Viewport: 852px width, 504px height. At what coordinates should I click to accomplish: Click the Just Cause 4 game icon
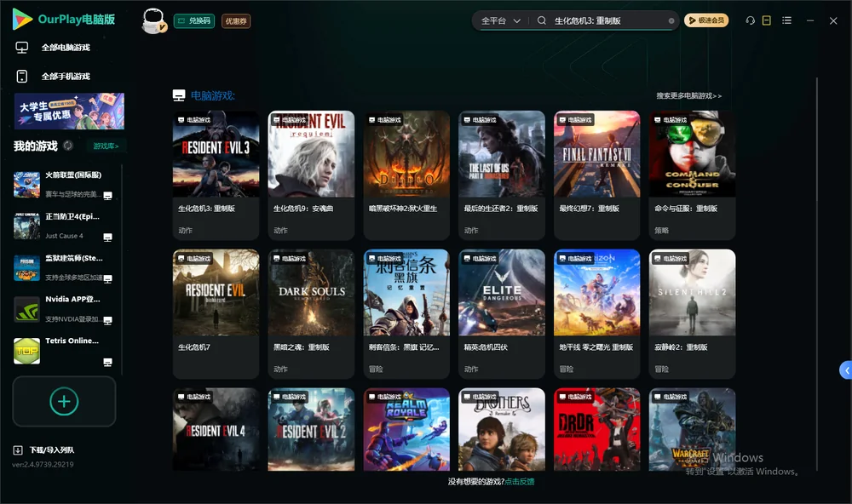[26, 226]
